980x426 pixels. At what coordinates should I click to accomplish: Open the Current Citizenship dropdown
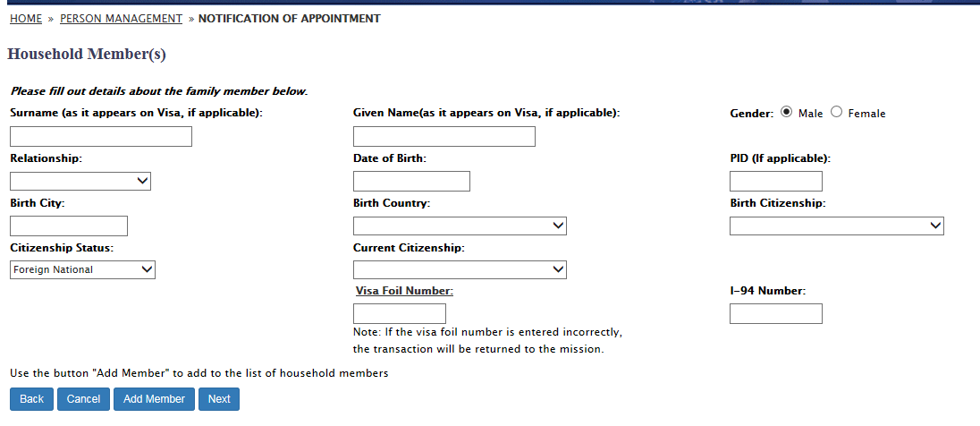click(x=460, y=269)
